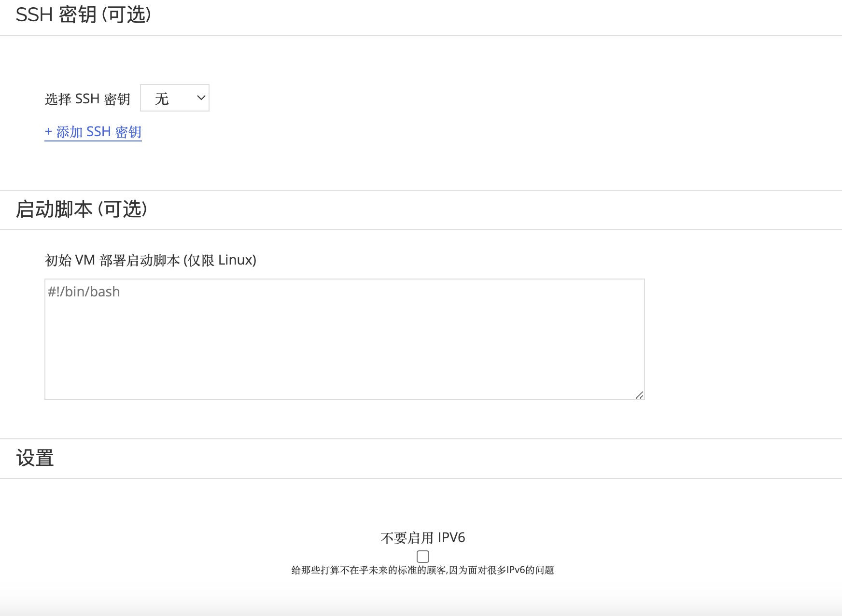Click the IPv6 description text below the checkbox
This screenshot has height=616, width=842.
[422, 570]
